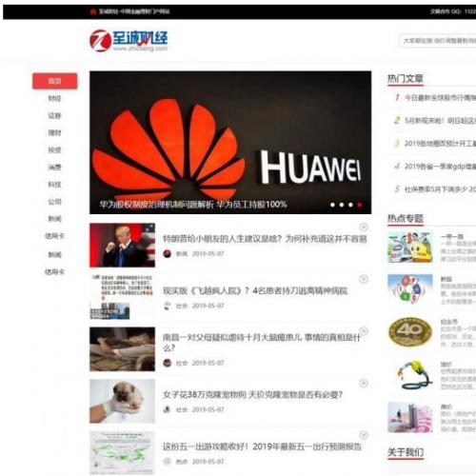Image resolution: width=476 pixels, height=476 pixels.
Task: Open hot article 今日最新全球股市行情
Action: coord(440,98)
